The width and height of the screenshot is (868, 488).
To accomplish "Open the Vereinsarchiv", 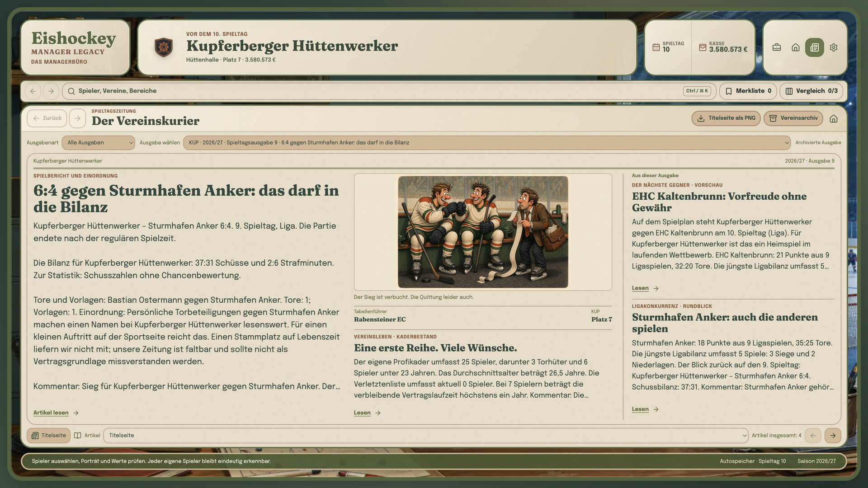I will 793,118.
